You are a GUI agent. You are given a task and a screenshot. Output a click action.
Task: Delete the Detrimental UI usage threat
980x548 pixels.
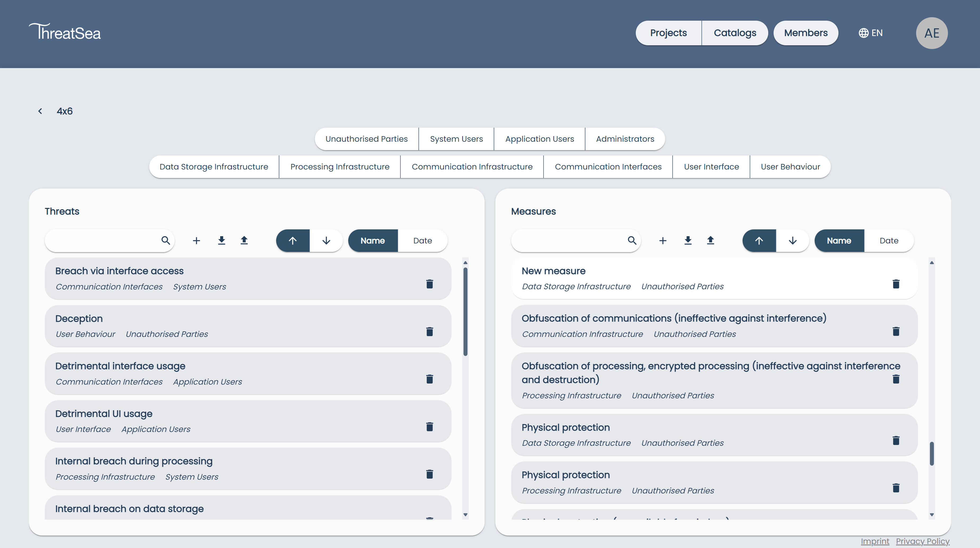pyautogui.click(x=430, y=427)
